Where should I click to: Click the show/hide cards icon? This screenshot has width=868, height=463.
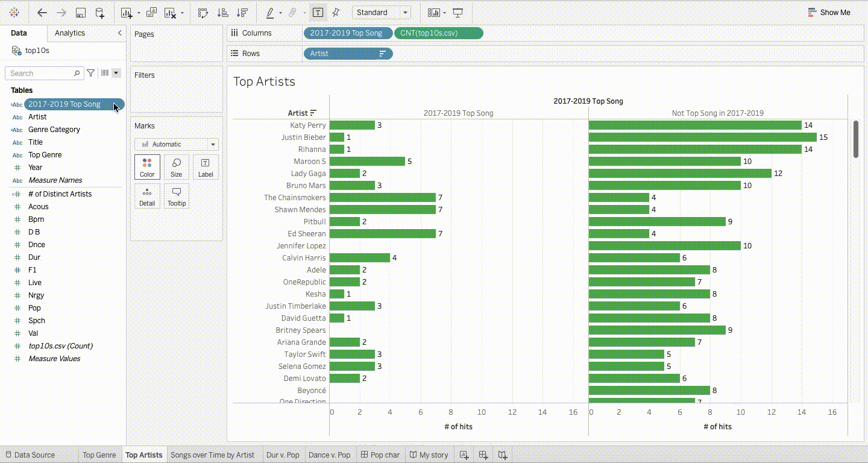click(x=433, y=13)
